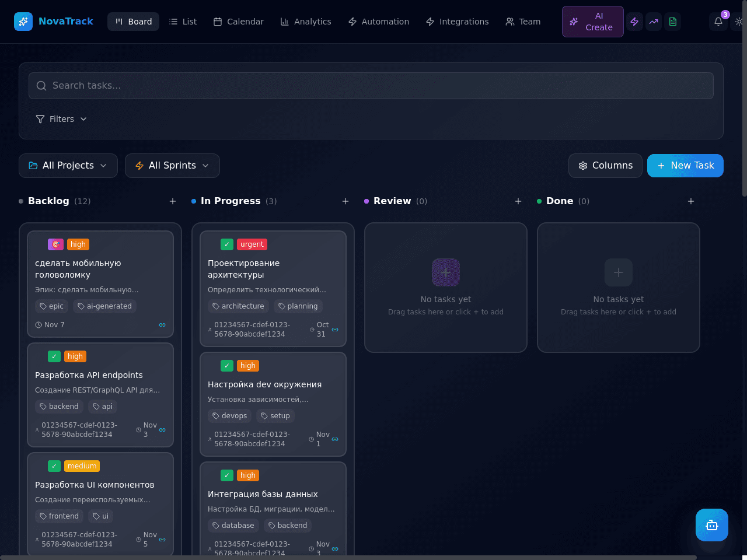Add a task to the Backlog column
The image size is (747, 560).
click(x=173, y=201)
